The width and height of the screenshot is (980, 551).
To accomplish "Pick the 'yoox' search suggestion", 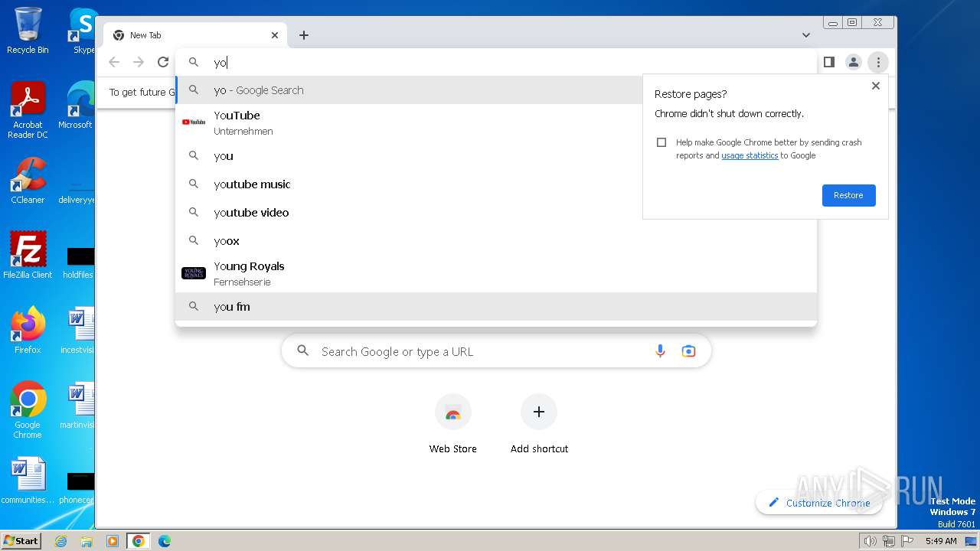I will pos(496,241).
